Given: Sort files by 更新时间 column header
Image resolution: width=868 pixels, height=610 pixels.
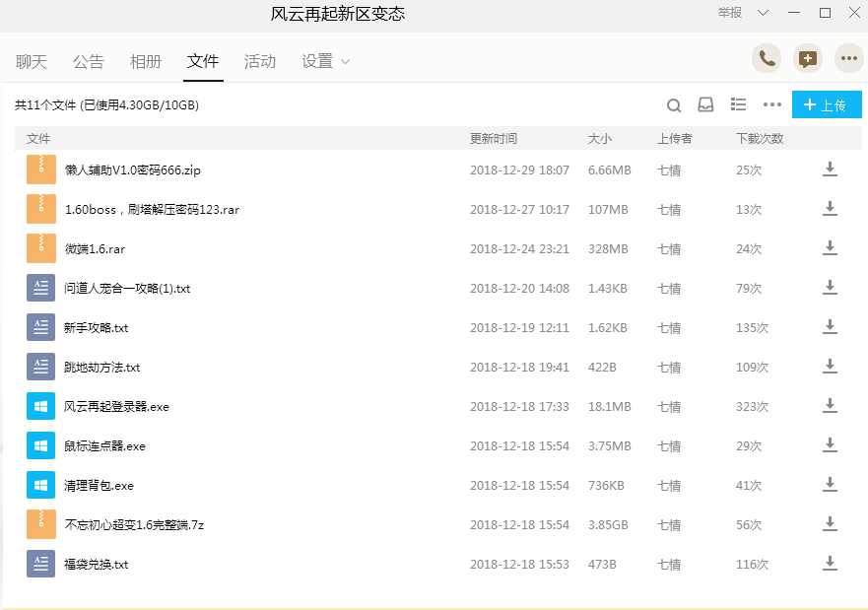Looking at the screenshot, I should (493, 139).
